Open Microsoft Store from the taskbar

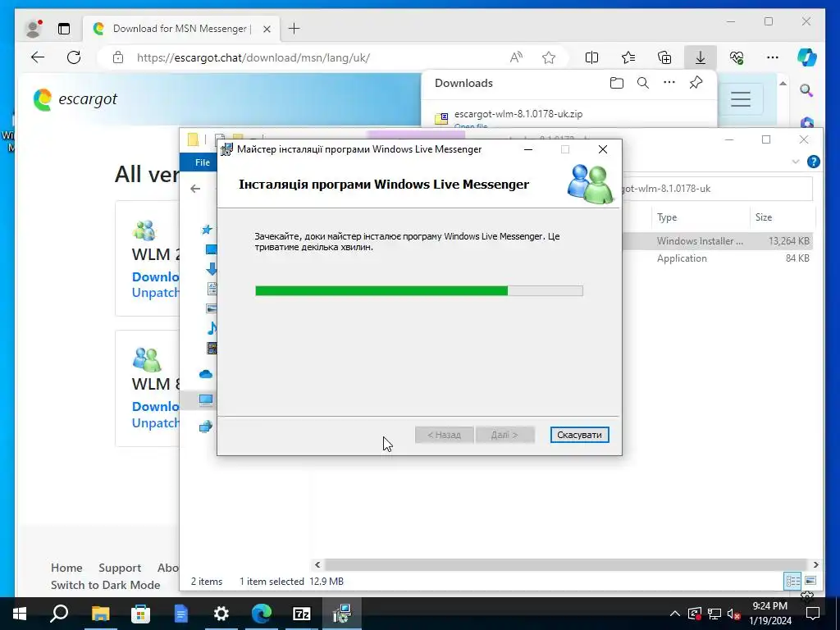pyautogui.click(x=140, y=614)
